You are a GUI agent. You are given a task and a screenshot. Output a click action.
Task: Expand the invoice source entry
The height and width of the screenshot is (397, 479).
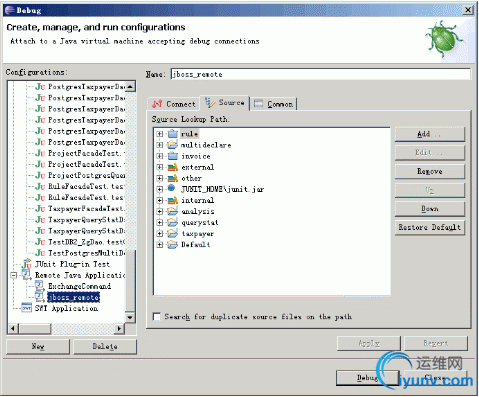click(160, 156)
